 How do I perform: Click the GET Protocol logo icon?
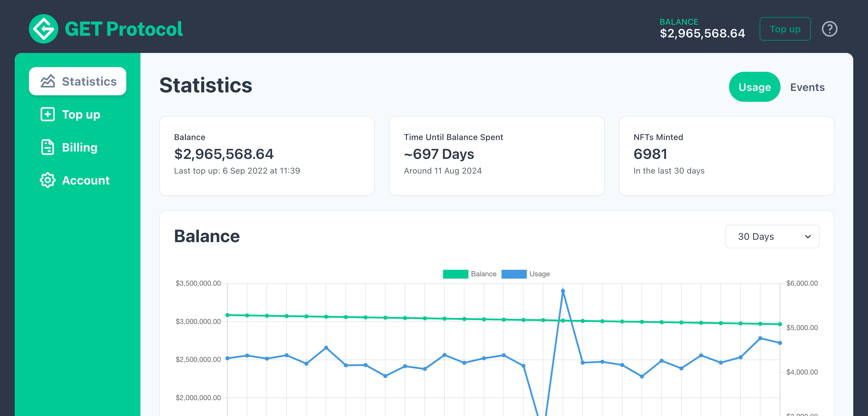pyautogui.click(x=44, y=29)
